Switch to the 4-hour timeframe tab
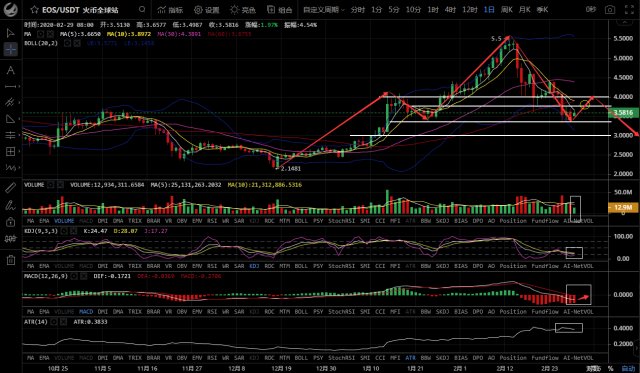This screenshot has height=373, width=640. [x=450, y=9]
